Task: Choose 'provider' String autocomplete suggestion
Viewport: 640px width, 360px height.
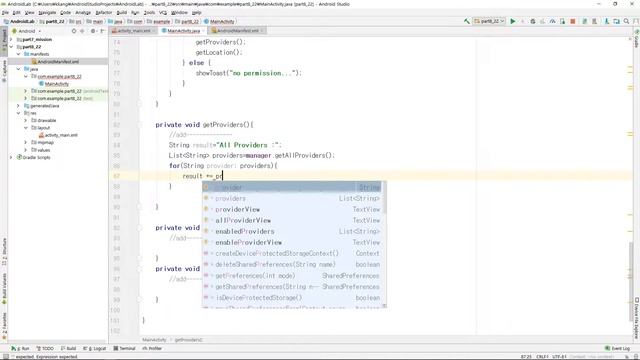Action: (292, 187)
